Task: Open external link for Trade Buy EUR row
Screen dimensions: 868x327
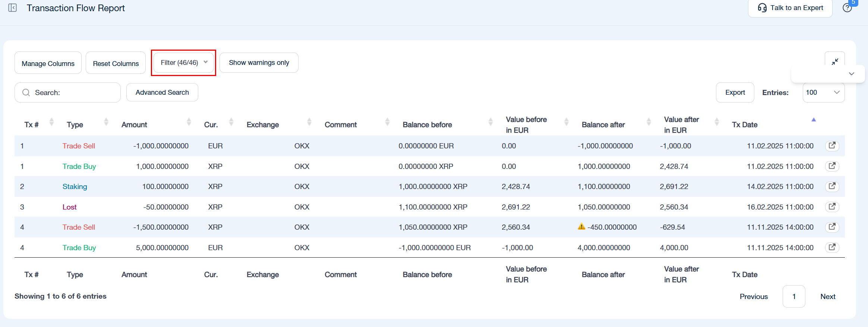Action: 832,247
